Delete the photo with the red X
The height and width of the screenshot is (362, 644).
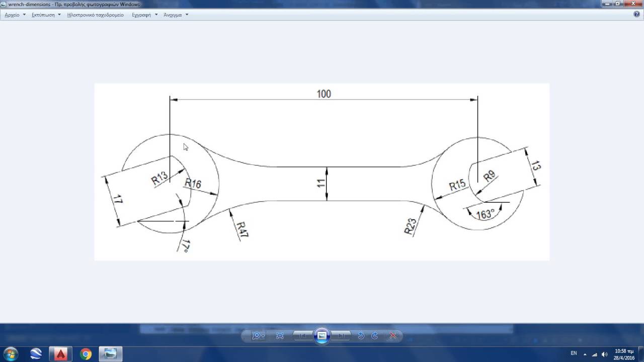[393, 336]
